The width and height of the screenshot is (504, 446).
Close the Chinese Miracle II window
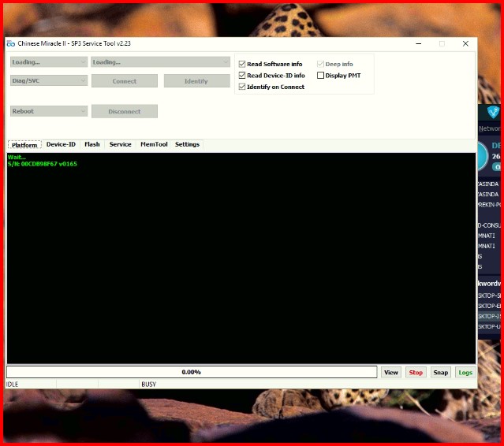[x=465, y=43]
